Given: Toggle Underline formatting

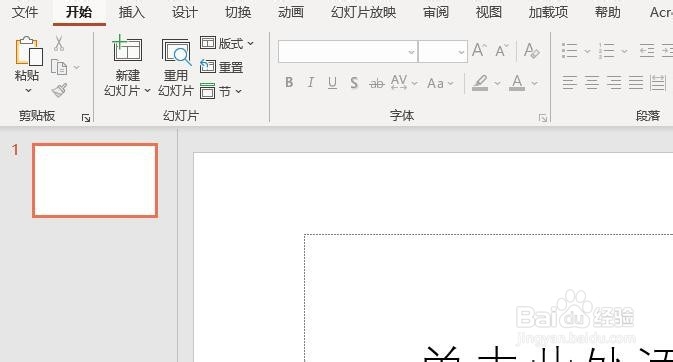Looking at the screenshot, I should coord(332,82).
